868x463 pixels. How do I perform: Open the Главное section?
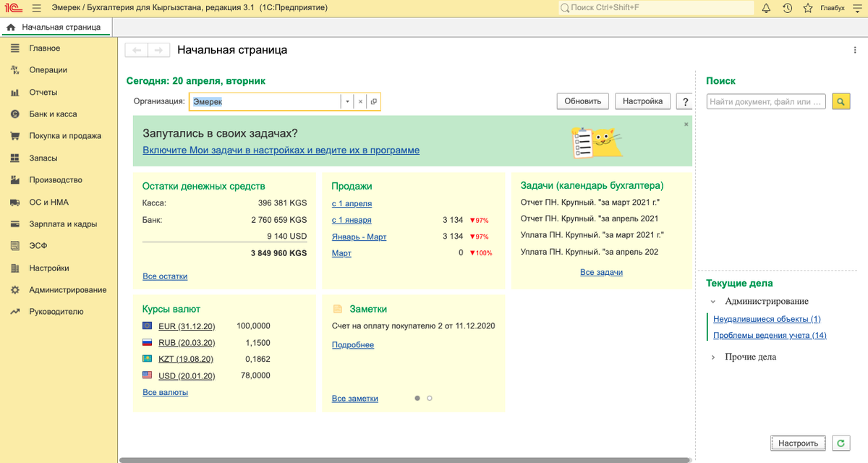pyautogui.click(x=45, y=48)
